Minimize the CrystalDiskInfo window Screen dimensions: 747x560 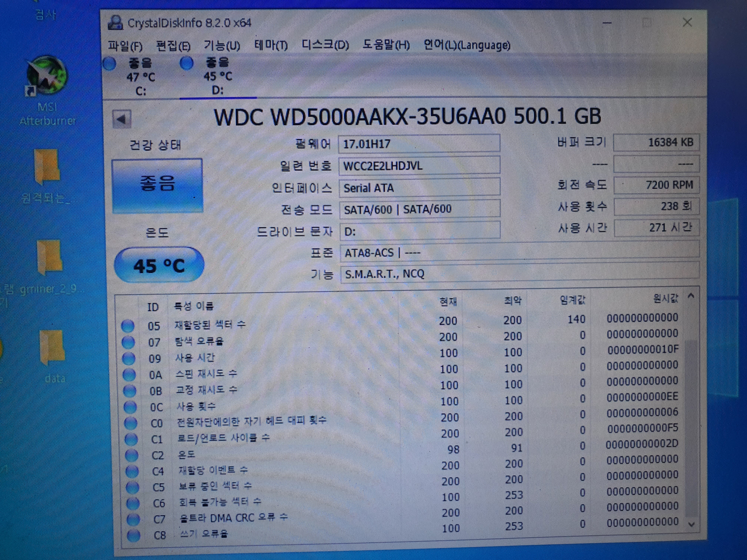[607, 23]
